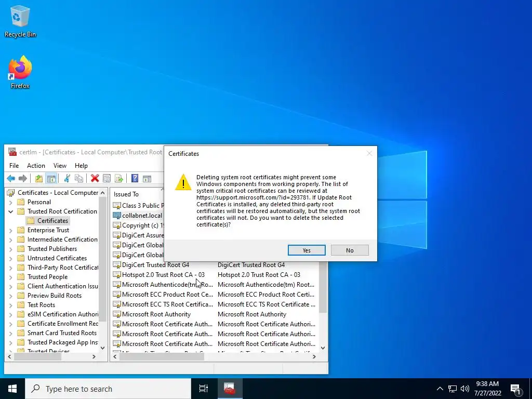Click the certificate icon beside collabnet.local

point(117,216)
